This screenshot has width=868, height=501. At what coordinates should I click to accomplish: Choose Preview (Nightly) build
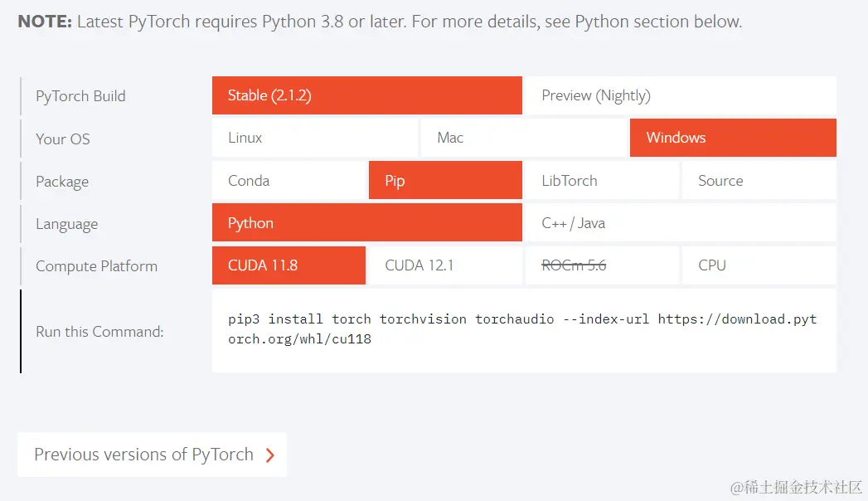click(680, 95)
